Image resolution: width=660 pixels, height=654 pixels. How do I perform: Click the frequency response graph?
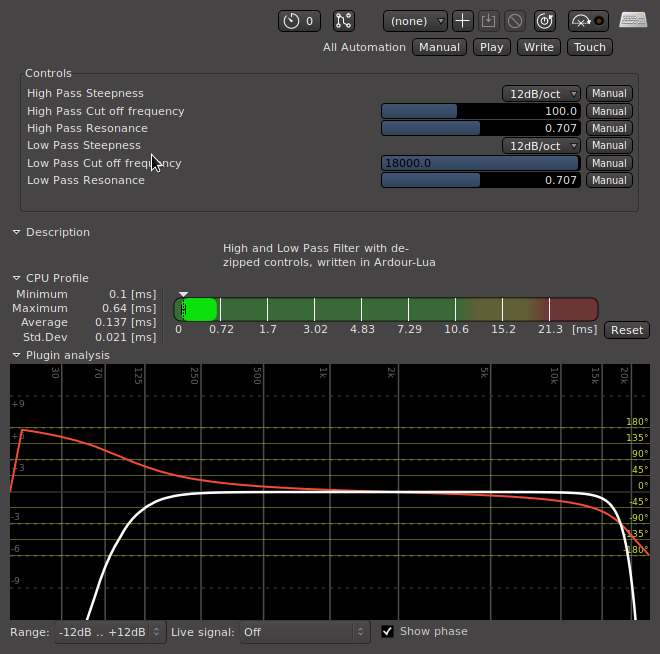click(330, 492)
